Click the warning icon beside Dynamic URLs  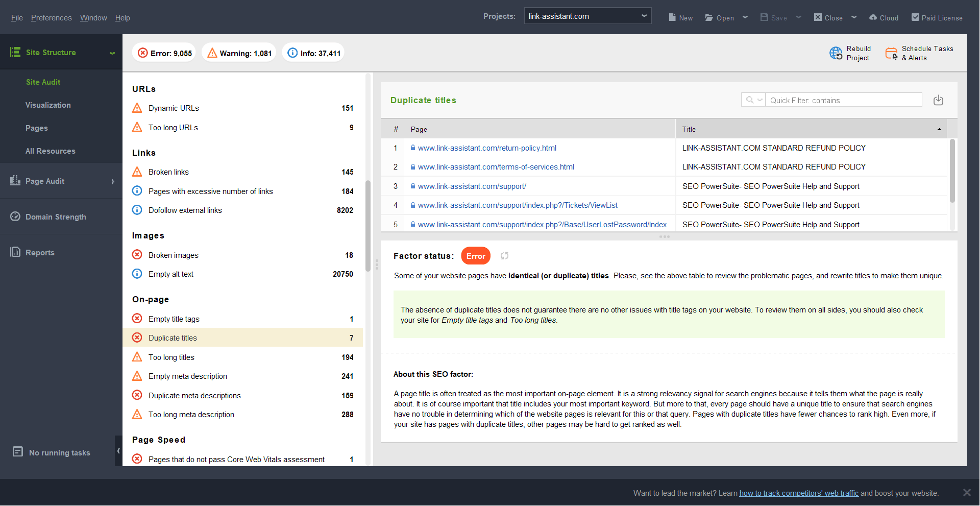click(137, 108)
